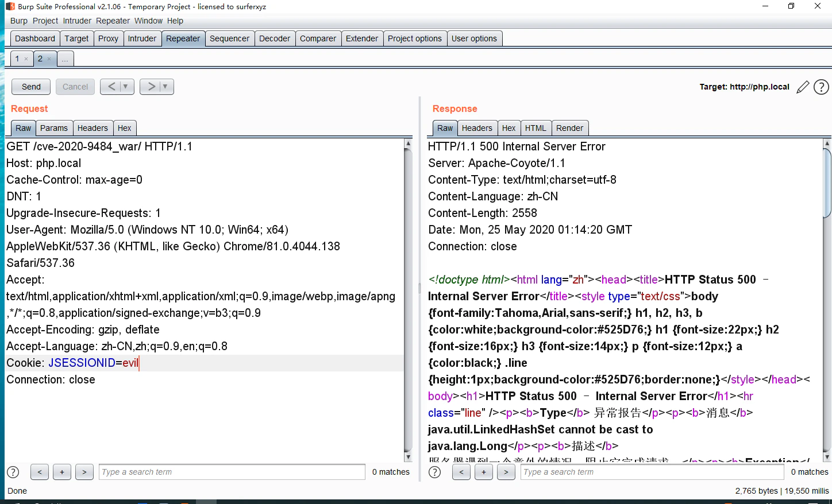Open response search help icon
The image size is (832, 504).
(435, 472)
